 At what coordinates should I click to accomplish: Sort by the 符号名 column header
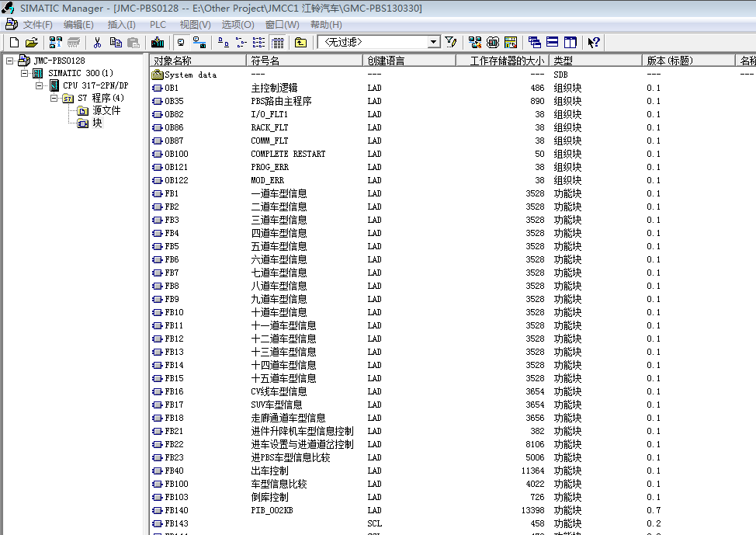304,61
